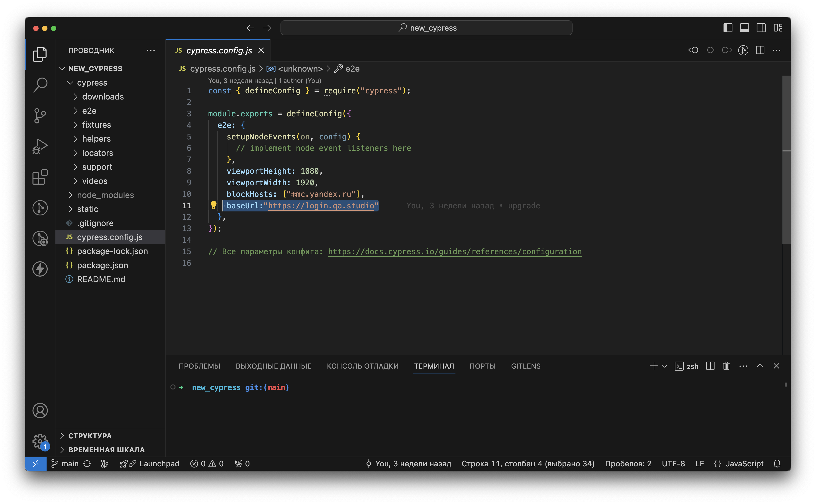The height and width of the screenshot is (504, 816).
Task: Switch to the GITLENS panel tab
Action: pos(526,366)
